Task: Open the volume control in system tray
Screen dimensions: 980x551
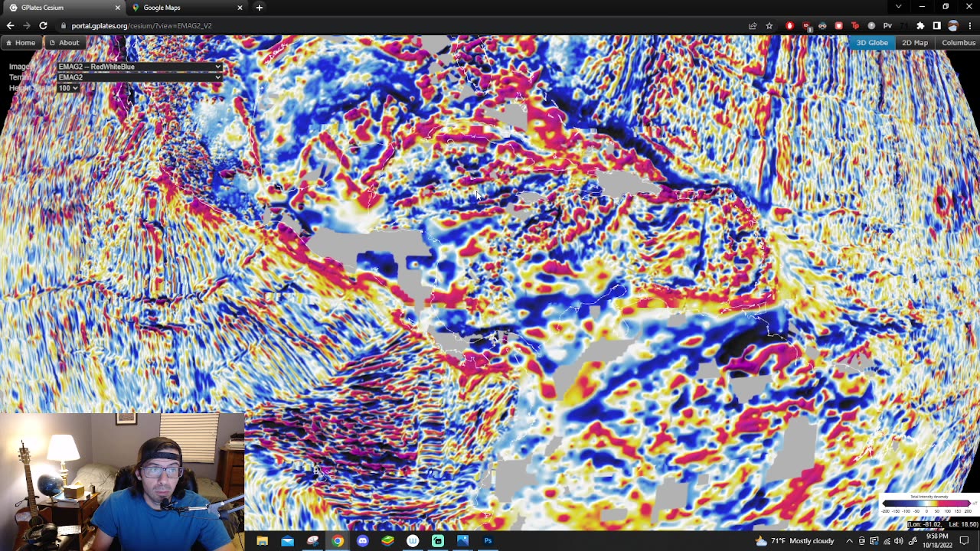Action: (899, 541)
